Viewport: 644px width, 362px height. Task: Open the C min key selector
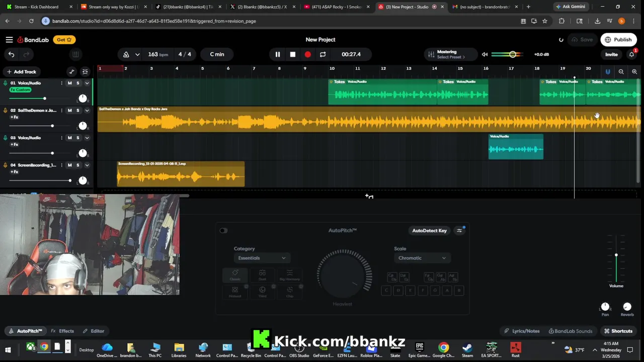pyautogui.click(x=217, y=54)
